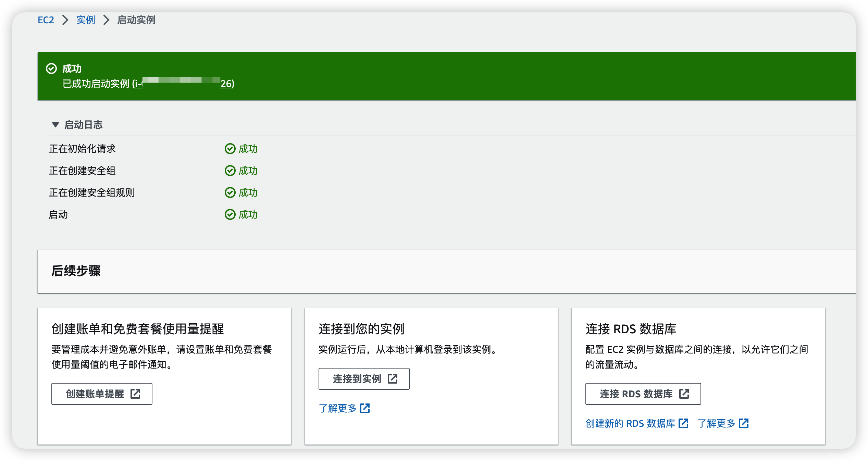Click breadcrumb chevron after EC2
Viewport: 868px width, 461px height.
pyautogui.click(x=65, y=20)
